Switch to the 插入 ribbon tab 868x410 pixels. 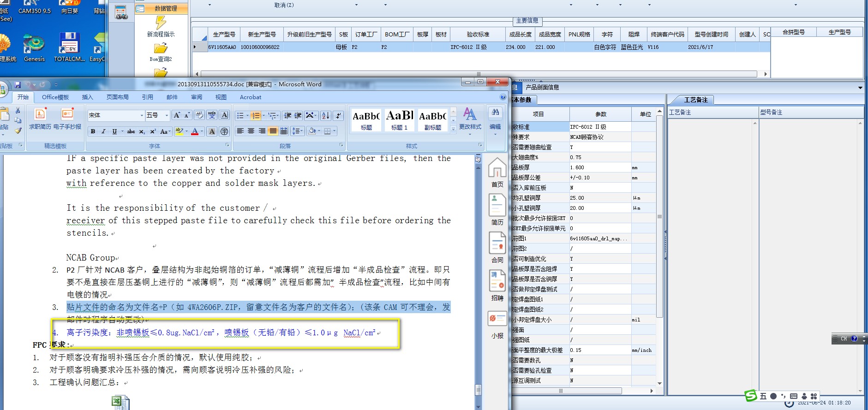[87, 97]
